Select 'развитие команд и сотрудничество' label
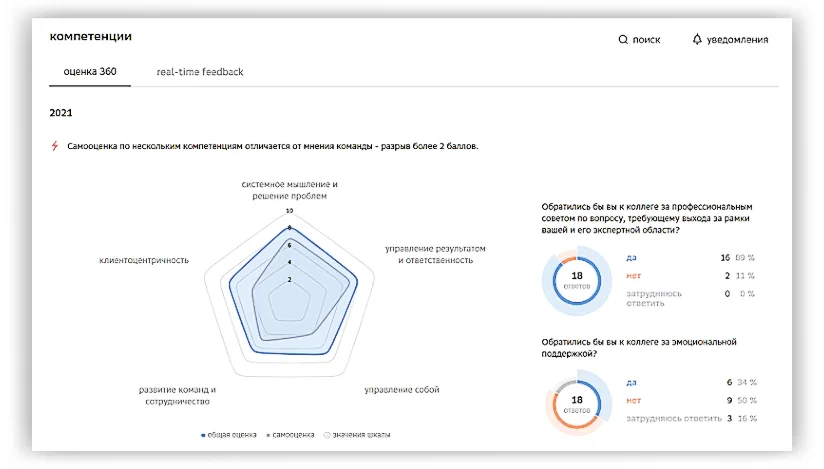This screenshot has width=824, height=469. (x=177, y=395)
